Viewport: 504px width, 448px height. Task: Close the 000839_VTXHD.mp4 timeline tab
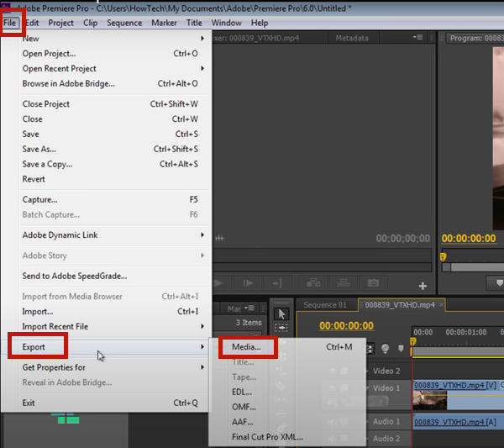click(441, 304)
